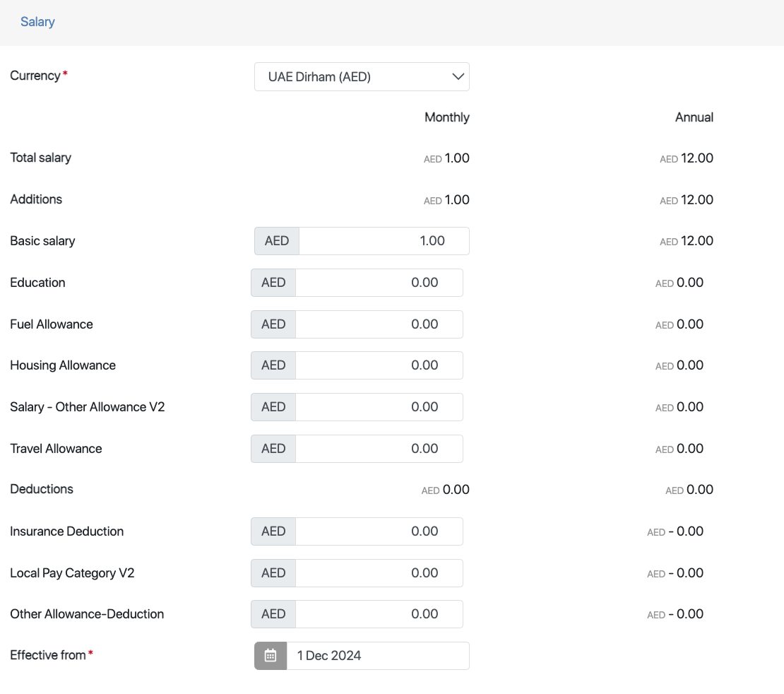Click the AED prefix on Insurance Deduction

(x=273, y=531)
